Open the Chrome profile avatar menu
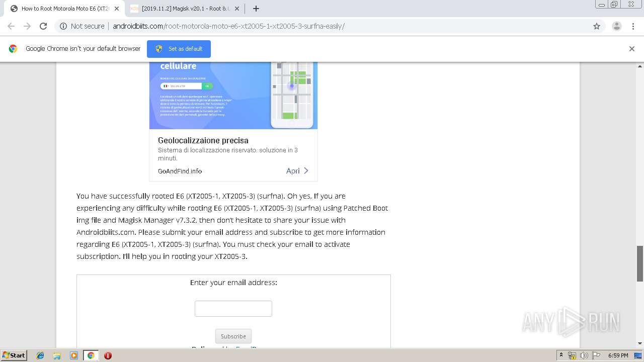 tap(617, 26)
